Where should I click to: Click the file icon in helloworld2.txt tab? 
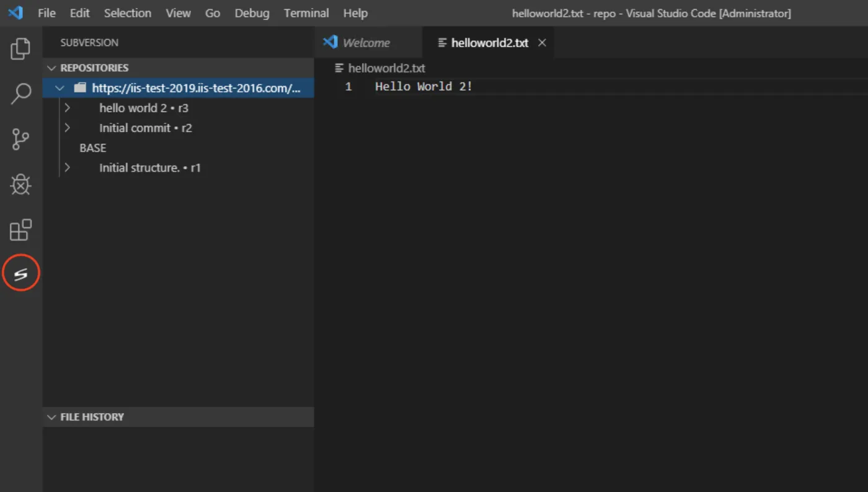(x=442, y=43)
